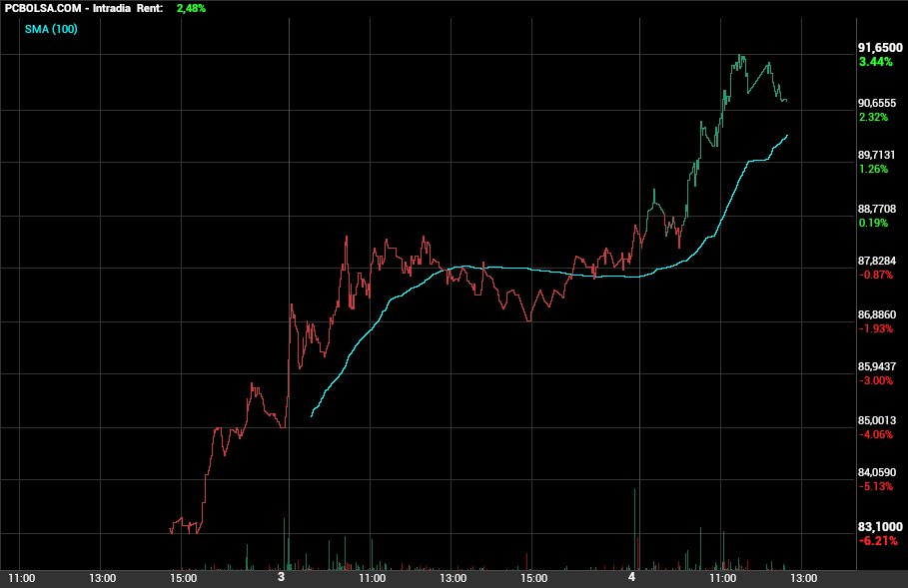Click the -0.87% percentage label

(x=876, y=275)
